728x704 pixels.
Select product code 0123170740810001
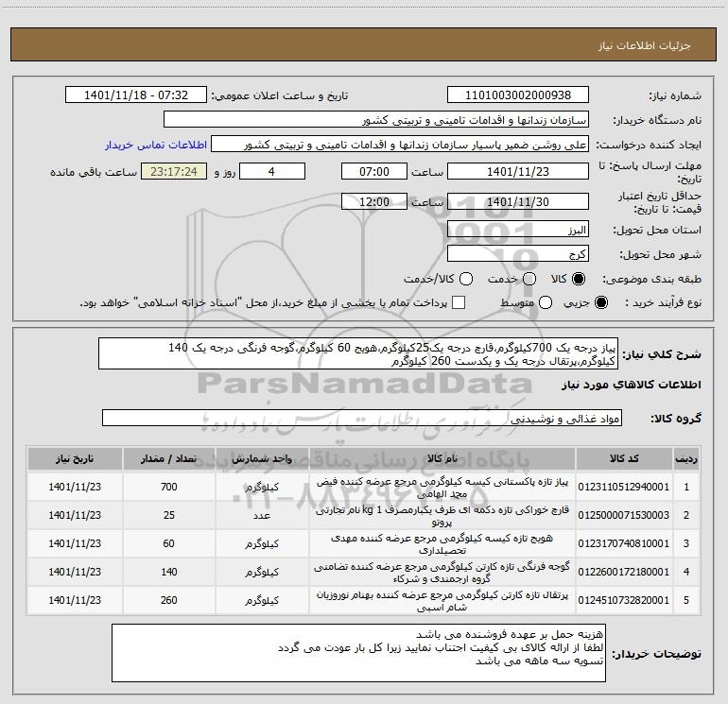pos(624,543)
